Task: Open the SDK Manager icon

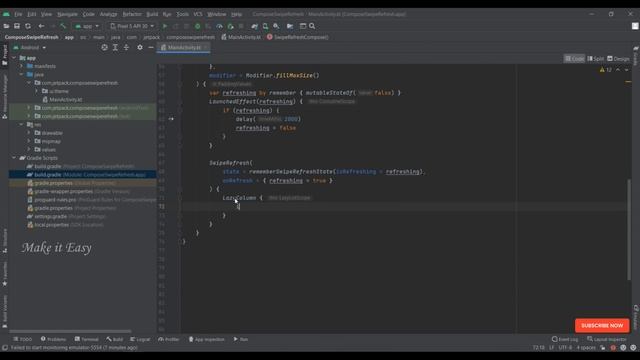Action: tap(276, 26)
